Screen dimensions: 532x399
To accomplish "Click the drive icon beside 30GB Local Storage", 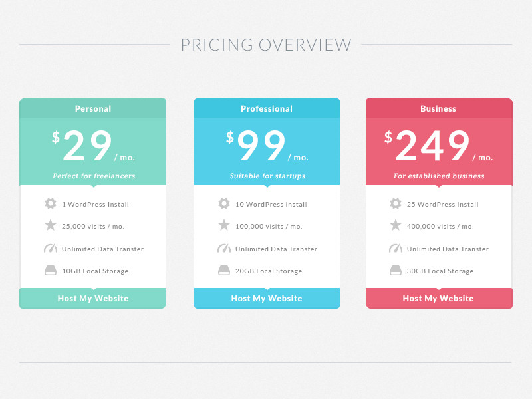I will 396,271.
